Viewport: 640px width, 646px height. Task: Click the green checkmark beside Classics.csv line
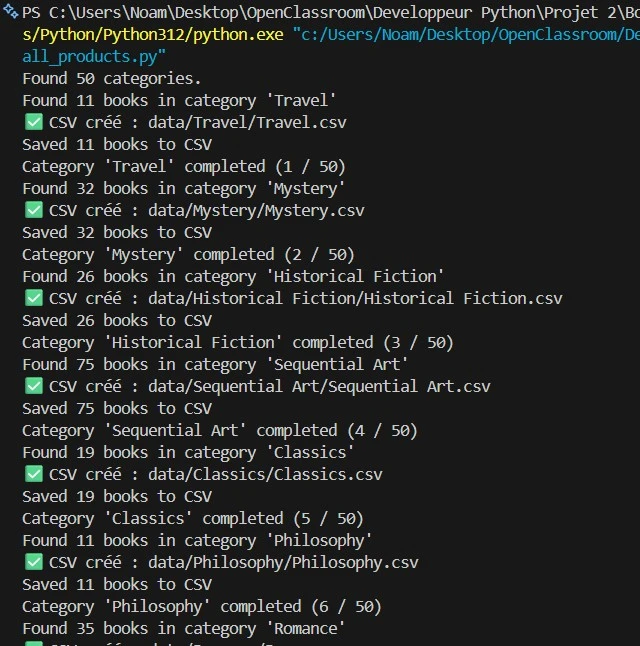coord(33,475)
